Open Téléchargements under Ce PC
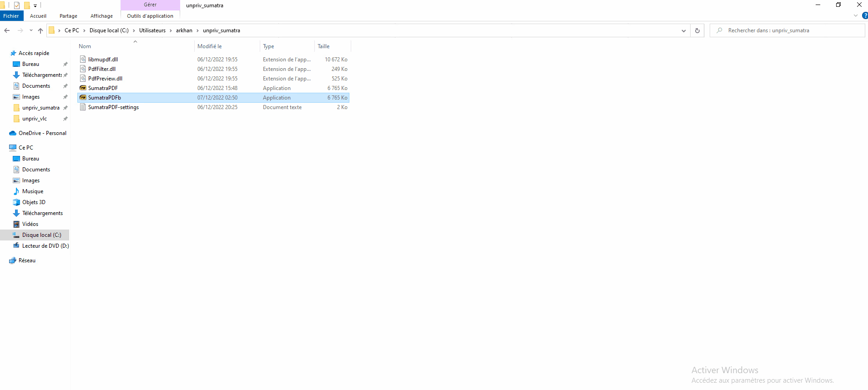Viewport: 868px width, 390px height. coord(42,213)
